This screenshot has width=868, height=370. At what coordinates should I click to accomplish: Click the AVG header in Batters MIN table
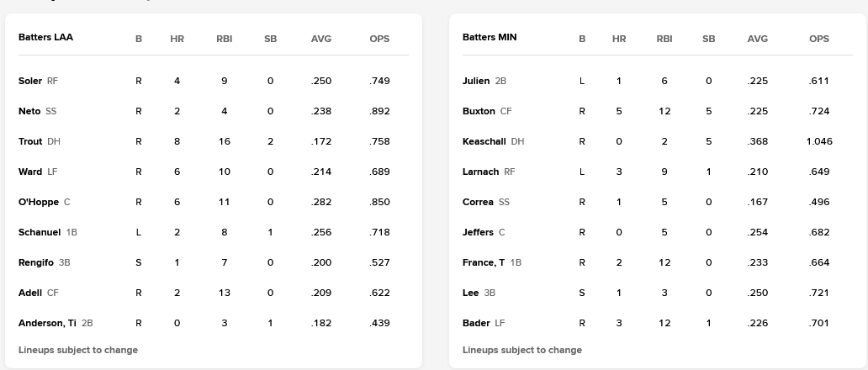pos(757,39)
